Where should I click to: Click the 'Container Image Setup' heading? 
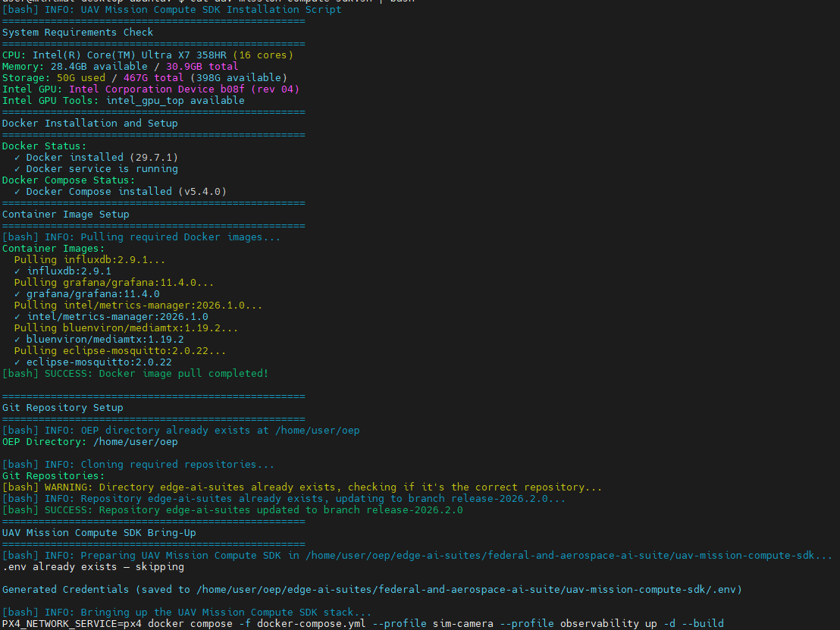click(65, 215)
